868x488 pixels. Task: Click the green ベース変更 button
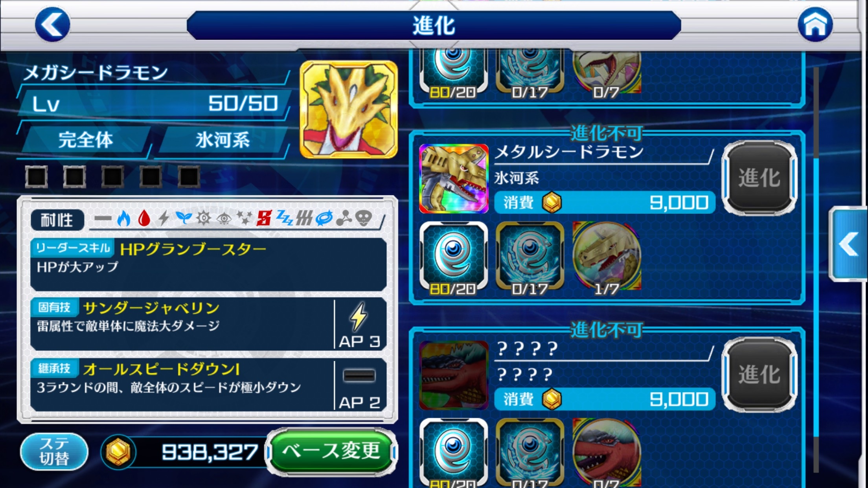[x=331, y=451]
